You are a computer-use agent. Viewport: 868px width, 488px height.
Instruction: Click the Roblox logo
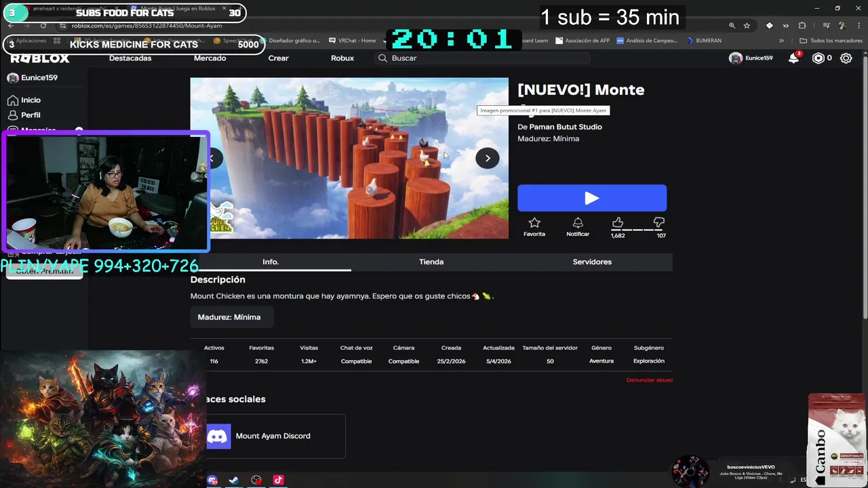pos(39,58)
